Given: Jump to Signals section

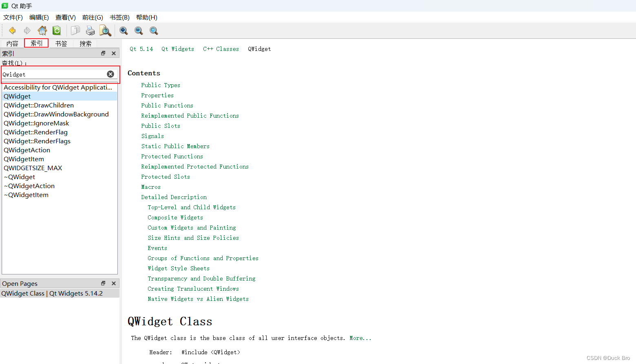Looking at the screenshot, I should [x=152, y=136].
